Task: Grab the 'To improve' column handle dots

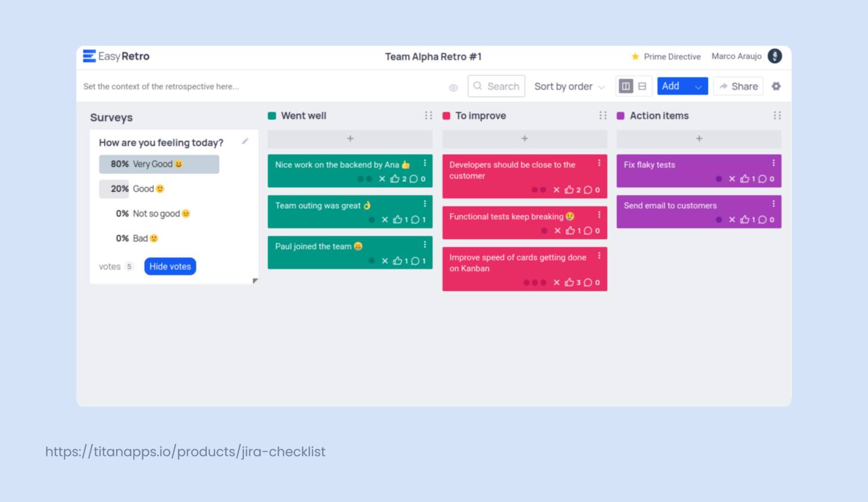Action: point(603,115)
